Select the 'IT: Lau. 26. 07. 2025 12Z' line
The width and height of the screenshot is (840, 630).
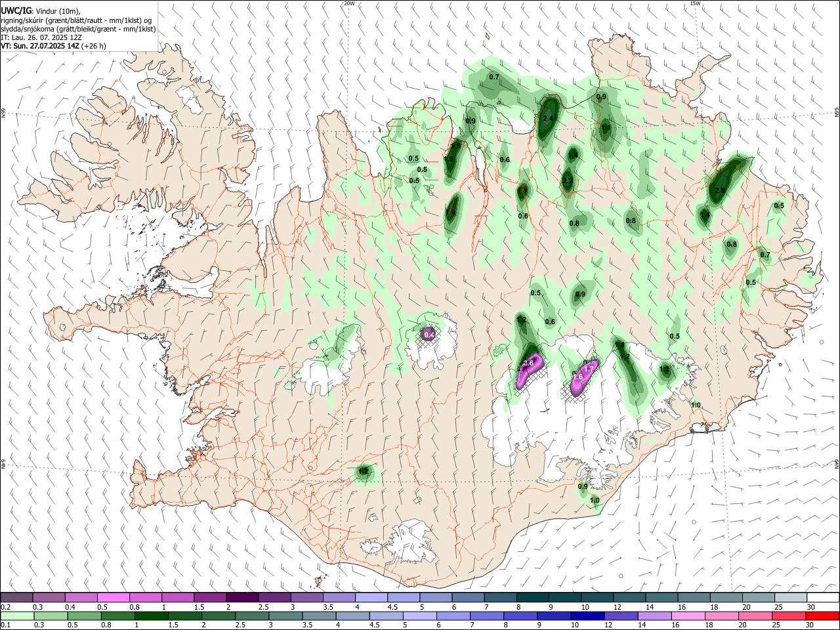41,37
